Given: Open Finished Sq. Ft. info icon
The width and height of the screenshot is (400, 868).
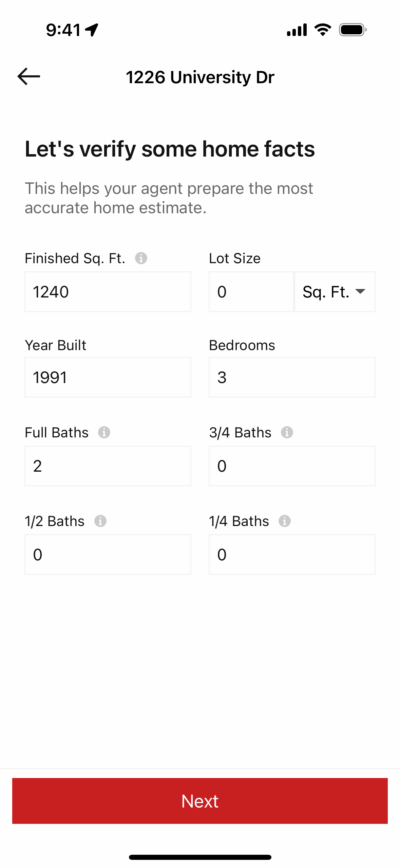Looking at the screenshot, I should [141, 258].
